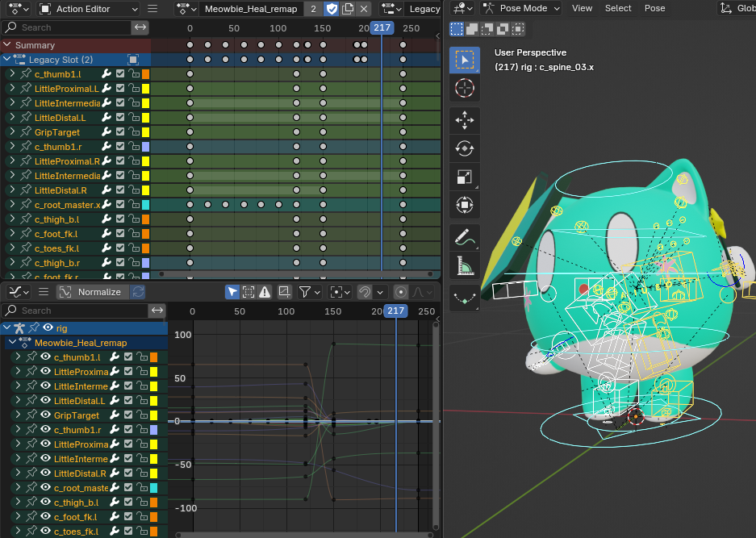Image resolution: width=756 pixels, height=538 pixels.
Task: Open the Select menu in 3D viewport
Action: (618, 8)
